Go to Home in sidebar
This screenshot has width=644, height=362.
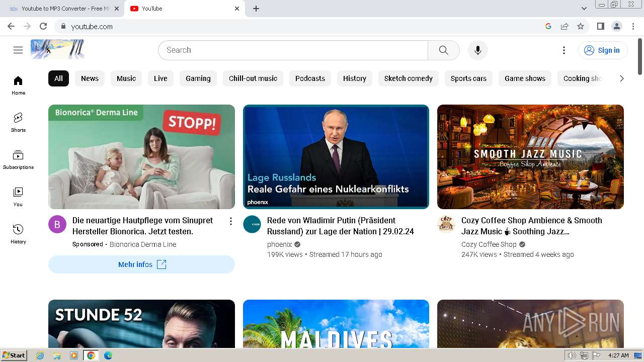coord(18,85)
